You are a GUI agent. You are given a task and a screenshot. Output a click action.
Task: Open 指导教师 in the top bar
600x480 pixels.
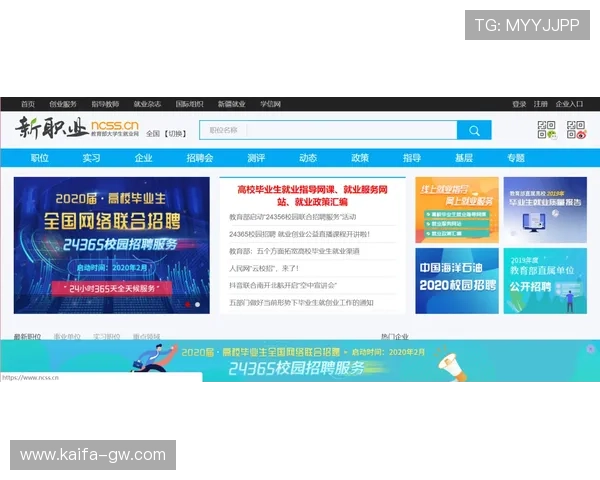point(105,104)
